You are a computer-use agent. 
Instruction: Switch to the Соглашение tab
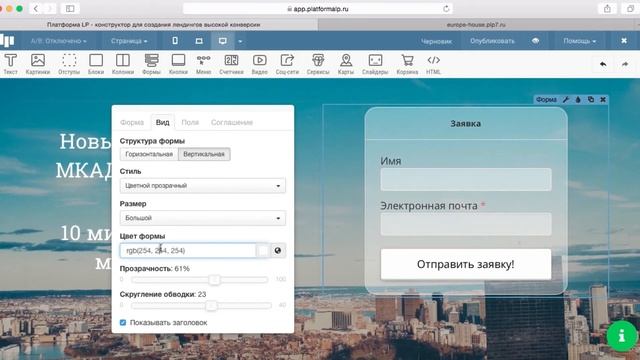(232, 122)
